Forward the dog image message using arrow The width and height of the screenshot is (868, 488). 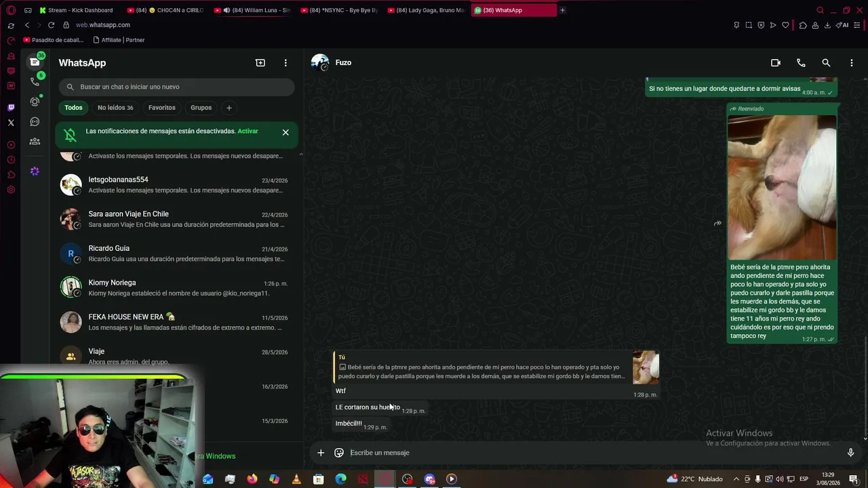(717, 223)
